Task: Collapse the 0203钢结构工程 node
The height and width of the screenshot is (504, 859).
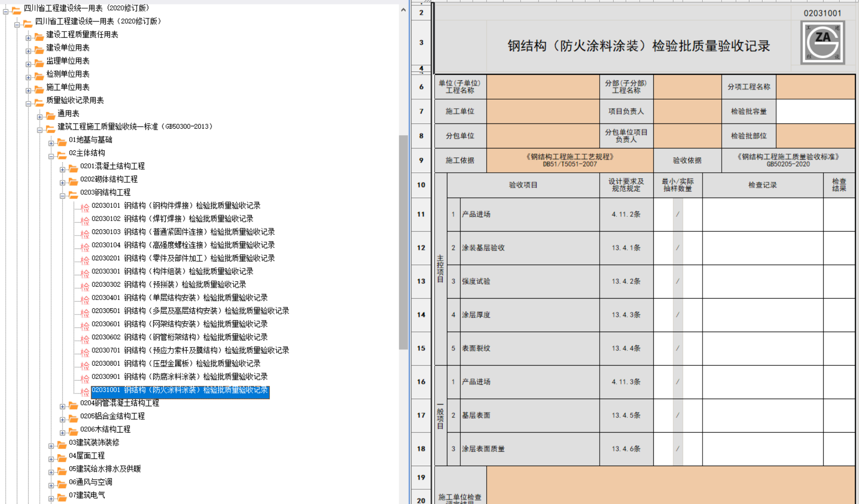Action: pos(62,195)
